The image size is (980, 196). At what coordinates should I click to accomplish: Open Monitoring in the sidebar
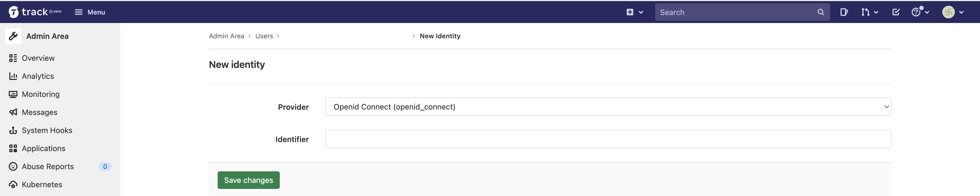(40, 94)
